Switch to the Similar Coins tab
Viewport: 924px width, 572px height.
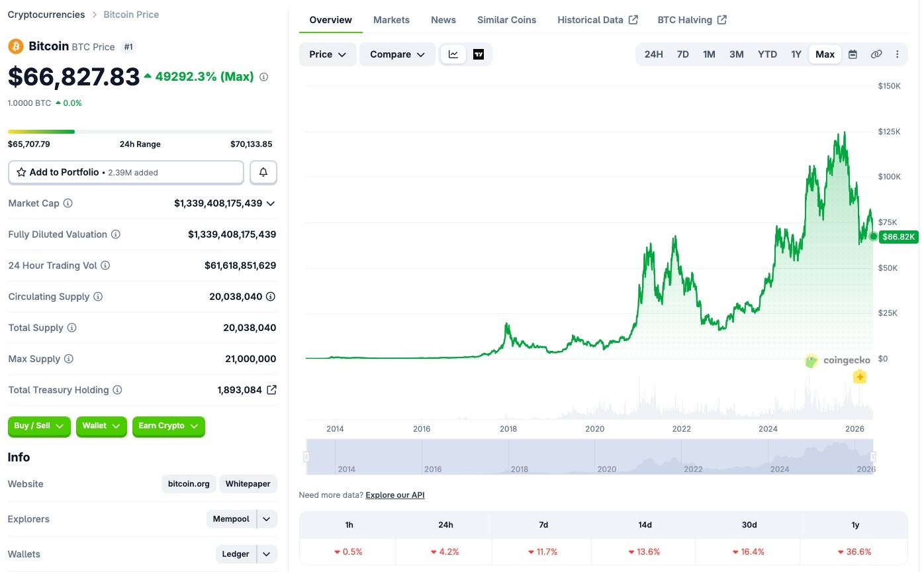coord(507,20)
